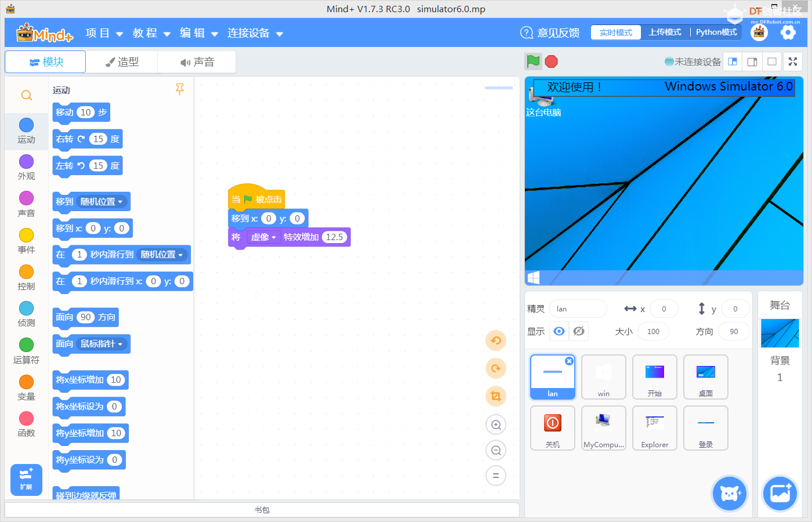Image resolution: width=812 pixels, height=522 pixels.
Task: Select the MyCompu... sprite thumbnail
Action: (x=604, y=428)
